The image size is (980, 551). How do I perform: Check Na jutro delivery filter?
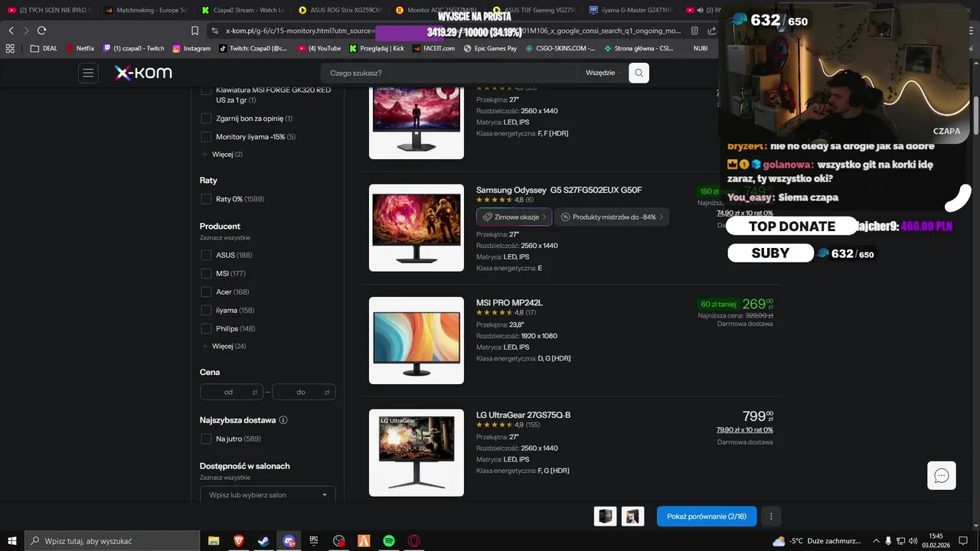click(206, 439)
